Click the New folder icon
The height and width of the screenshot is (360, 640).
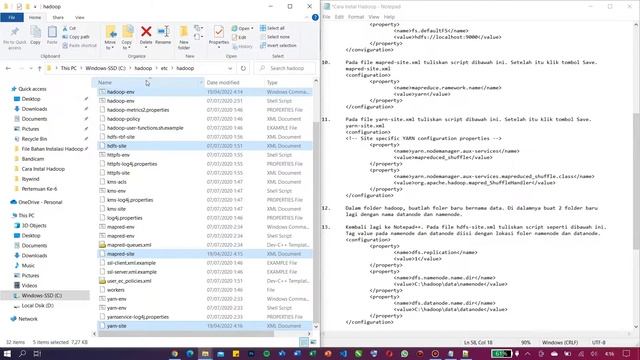click(184, 32)
